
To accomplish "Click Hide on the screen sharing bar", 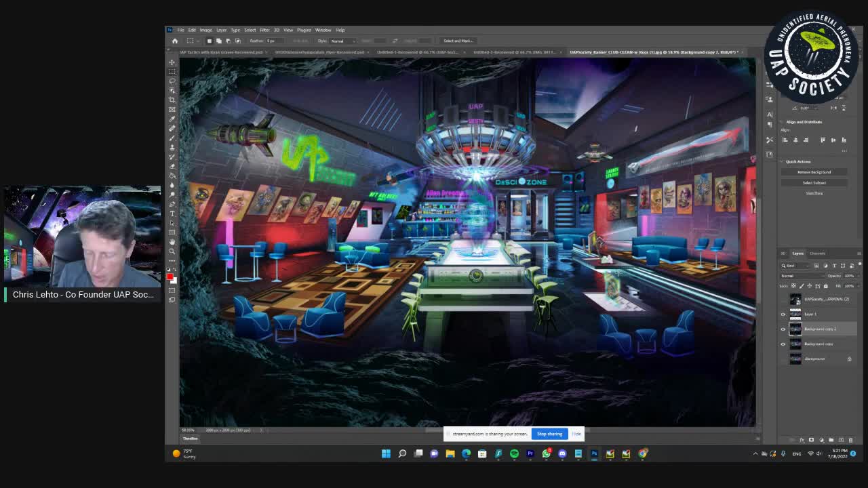I will (x=576, y=434).
